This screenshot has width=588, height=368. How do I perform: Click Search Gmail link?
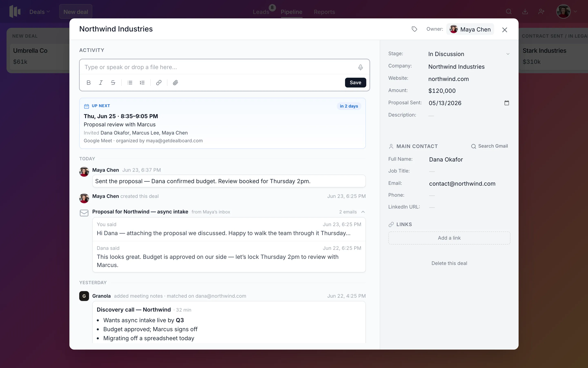coord(489,146)
